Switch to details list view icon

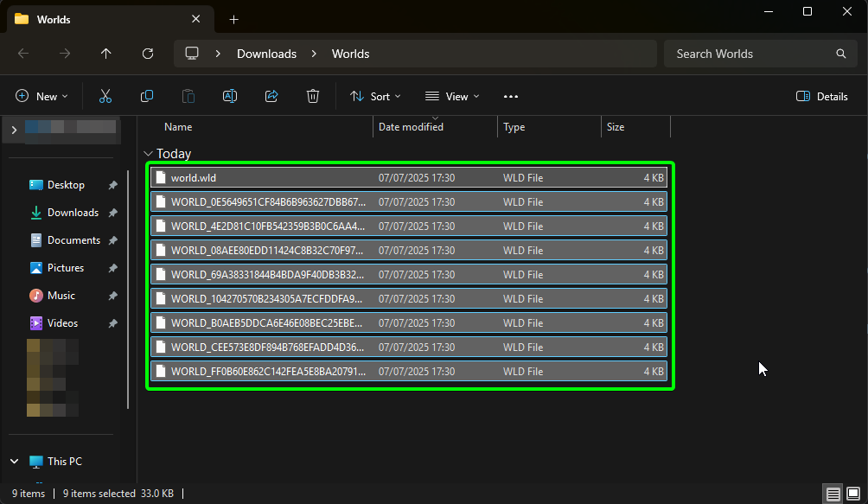pos(833,494)
